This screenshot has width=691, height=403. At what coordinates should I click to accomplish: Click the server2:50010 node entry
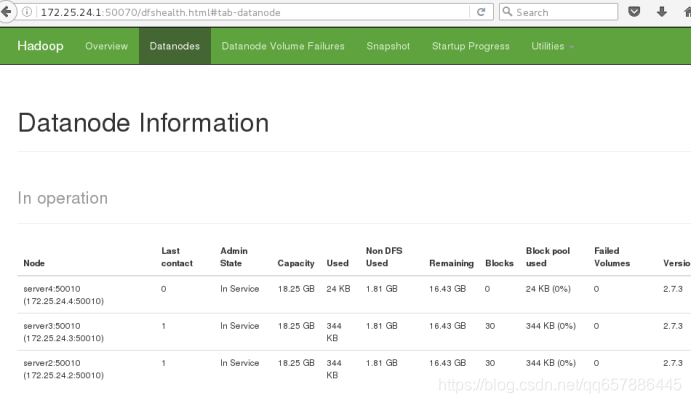click(52, 363)
